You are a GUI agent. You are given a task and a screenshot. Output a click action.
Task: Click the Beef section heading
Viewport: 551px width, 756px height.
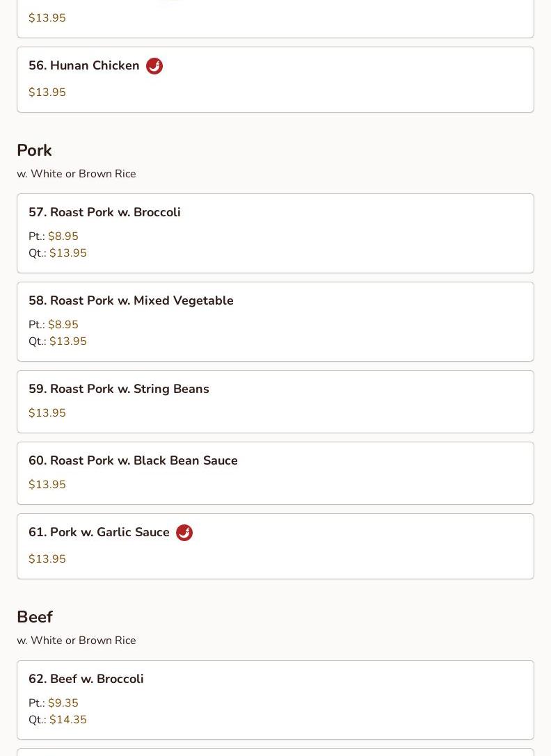coord(35,617)
